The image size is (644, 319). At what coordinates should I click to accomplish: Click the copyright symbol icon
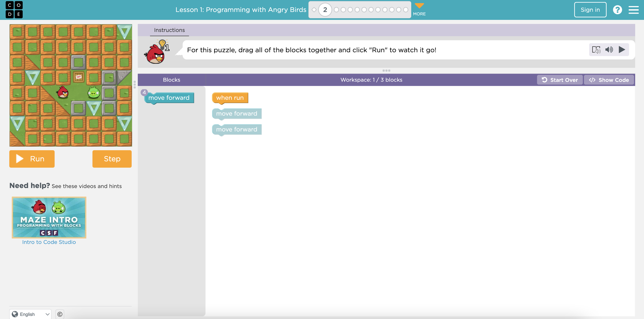coord(60,314)
